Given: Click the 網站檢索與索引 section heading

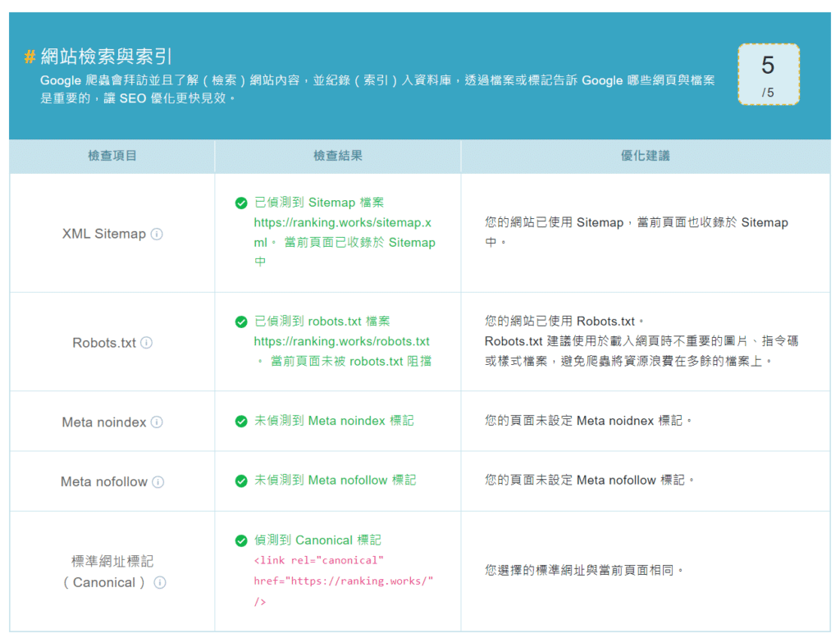Looking at the screenshot, I should pyautogui.click(x=107, y=57).
